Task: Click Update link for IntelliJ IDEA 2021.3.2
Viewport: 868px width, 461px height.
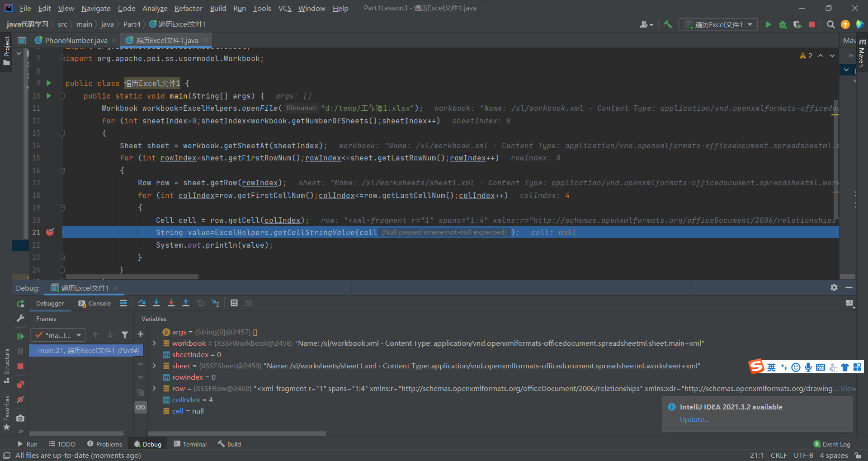Action: coord(694,420)
